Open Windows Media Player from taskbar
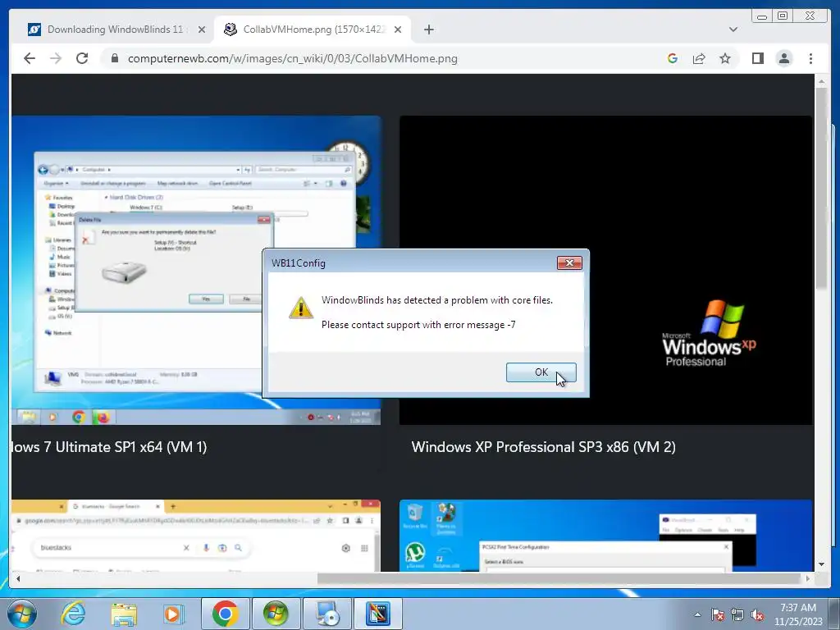The height and width of the screenshot is (630, 840). (x=173, y=614)
